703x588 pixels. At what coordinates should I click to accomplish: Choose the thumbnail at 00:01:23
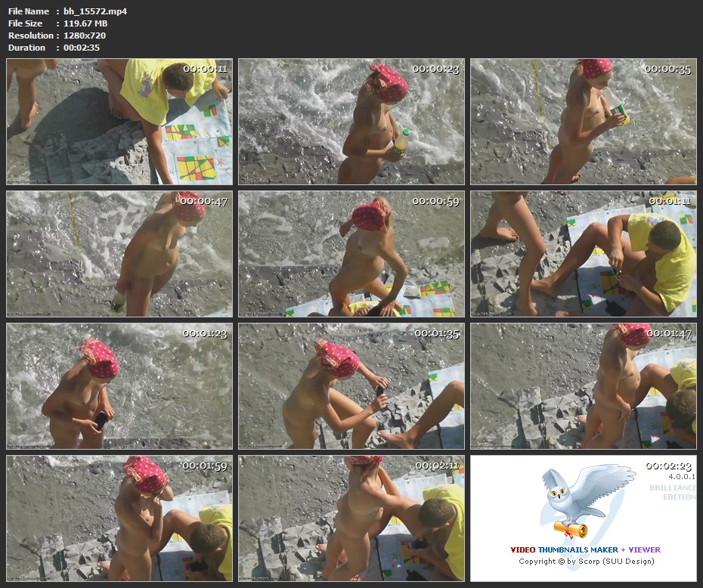pyautogui.click(x=119, y=386)
